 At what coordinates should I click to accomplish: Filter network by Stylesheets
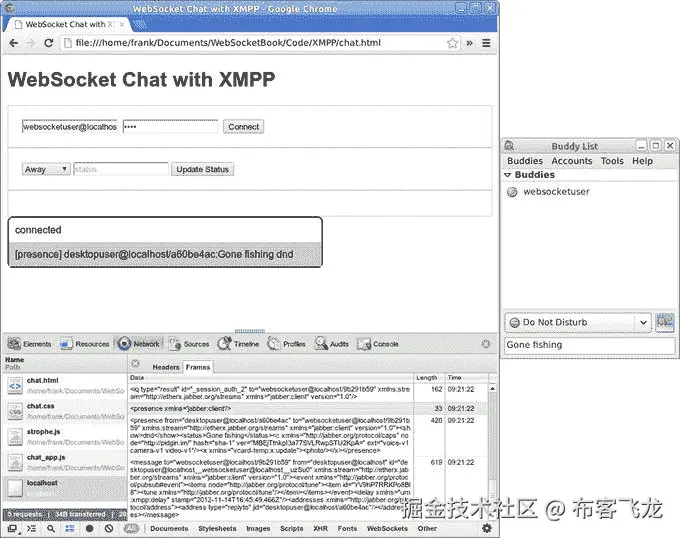[217, 528]
